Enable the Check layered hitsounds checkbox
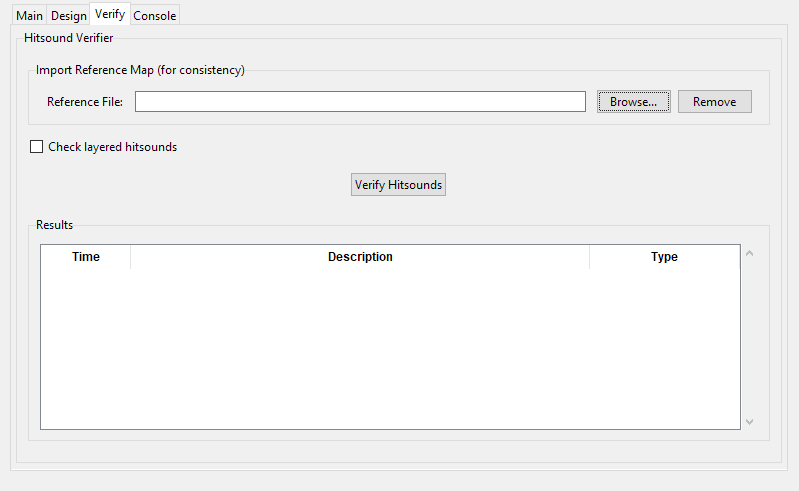Viewport: 799px width, 491px height. [38, 147]
